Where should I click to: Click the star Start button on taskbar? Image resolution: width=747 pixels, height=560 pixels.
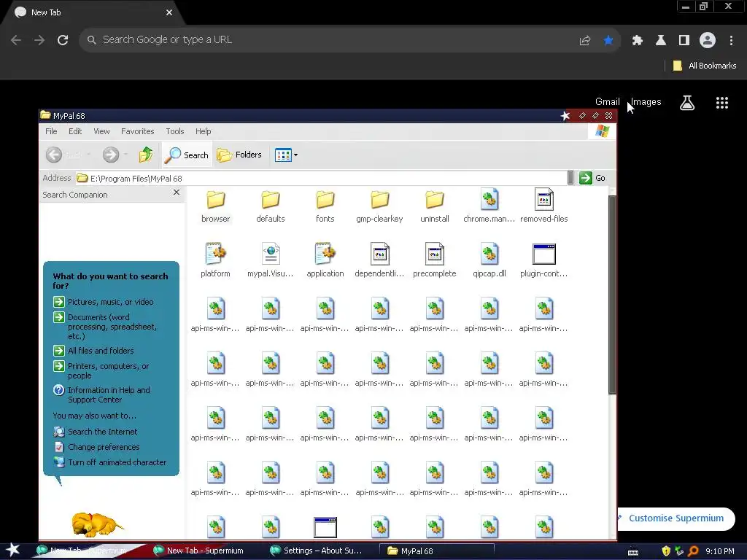point(12,551)
